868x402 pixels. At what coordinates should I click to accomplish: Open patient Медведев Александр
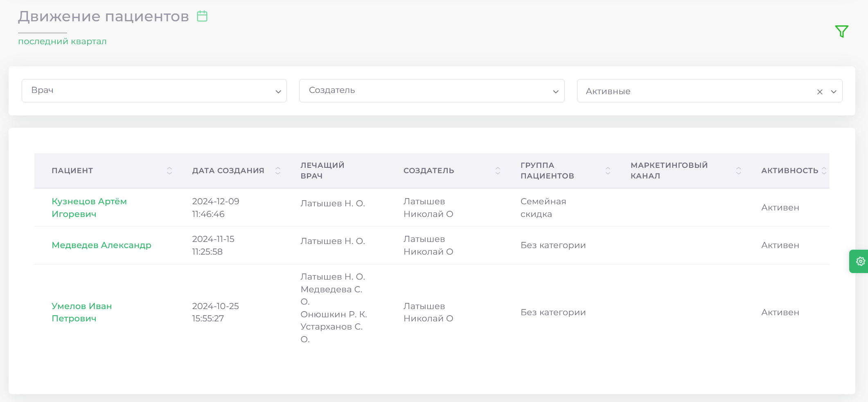coord(101,245)
